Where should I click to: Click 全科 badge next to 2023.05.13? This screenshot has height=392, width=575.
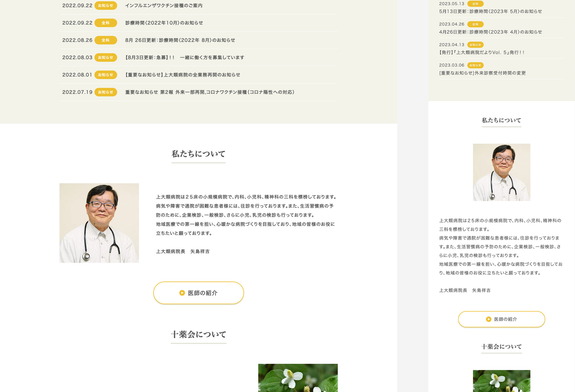475,4
